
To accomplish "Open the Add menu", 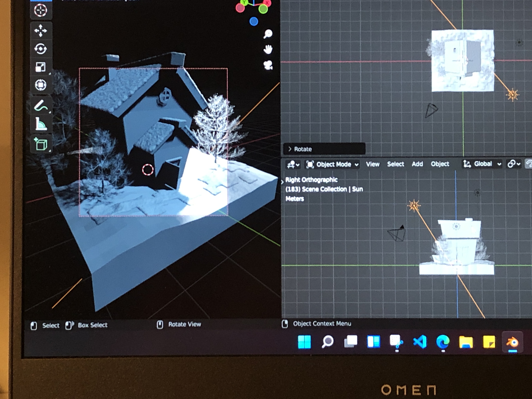I will [x=417, y=164].
